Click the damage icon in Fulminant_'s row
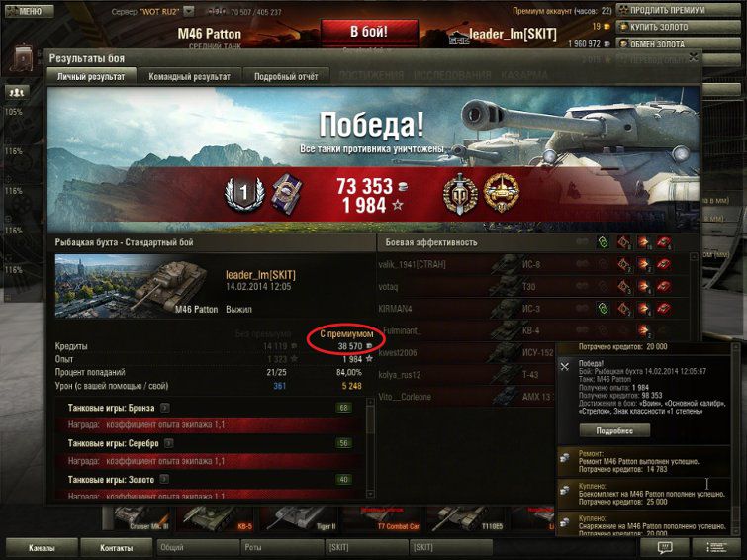 pos(644,329)
